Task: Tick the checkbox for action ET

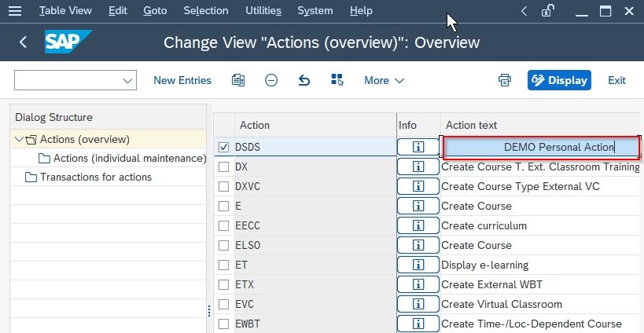Action: click(x=223, y=265)
